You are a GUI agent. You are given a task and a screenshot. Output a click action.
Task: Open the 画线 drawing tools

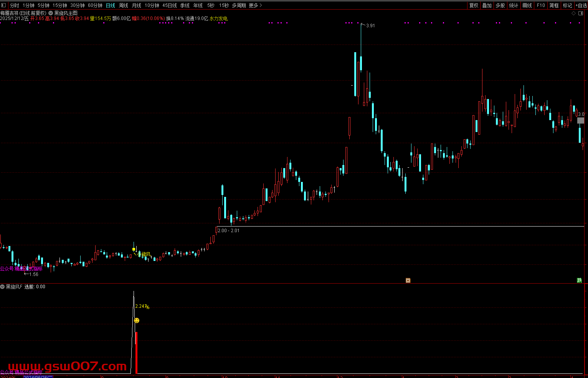click(527, 5)
